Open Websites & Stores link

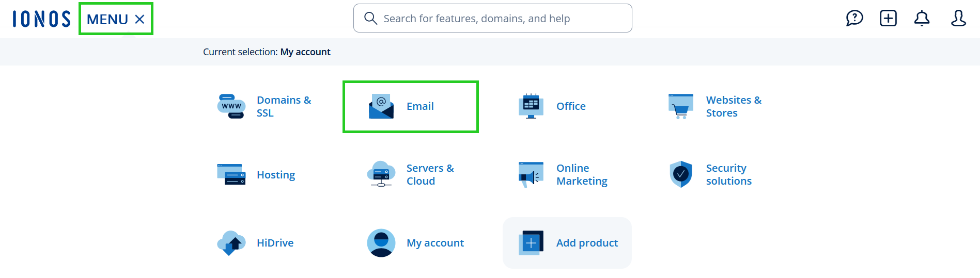734,106
